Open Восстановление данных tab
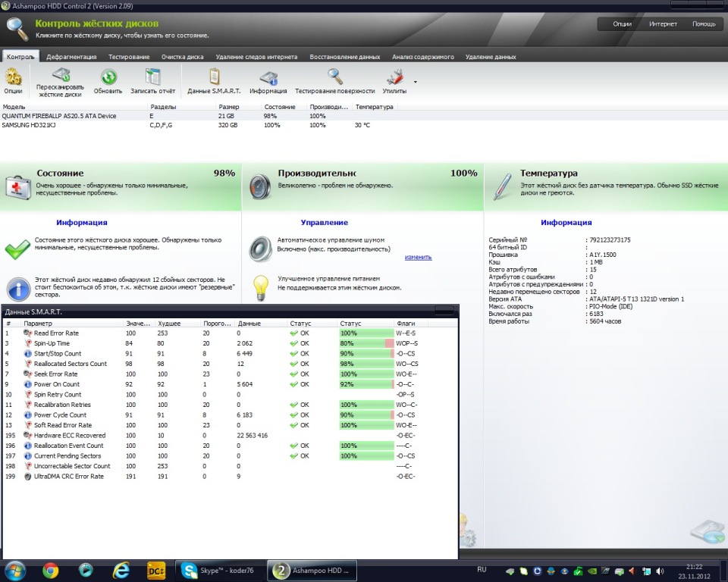728x582 pixels. click(x=345, y=57)
